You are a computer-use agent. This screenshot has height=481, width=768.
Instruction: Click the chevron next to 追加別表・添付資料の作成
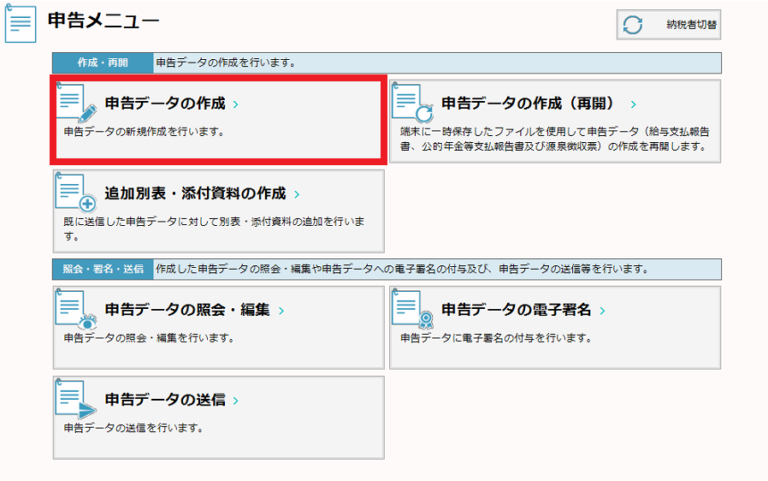(x=297, y=194)
